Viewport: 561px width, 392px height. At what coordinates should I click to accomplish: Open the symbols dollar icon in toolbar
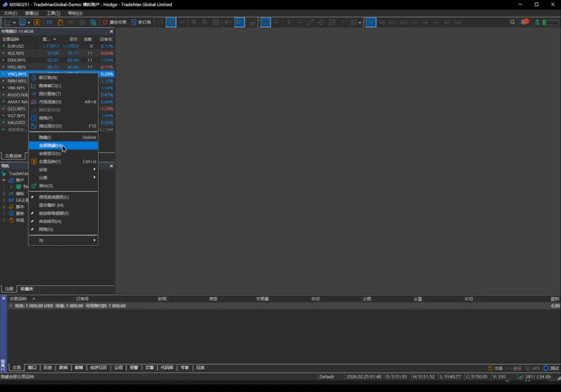tap(37, 22)
